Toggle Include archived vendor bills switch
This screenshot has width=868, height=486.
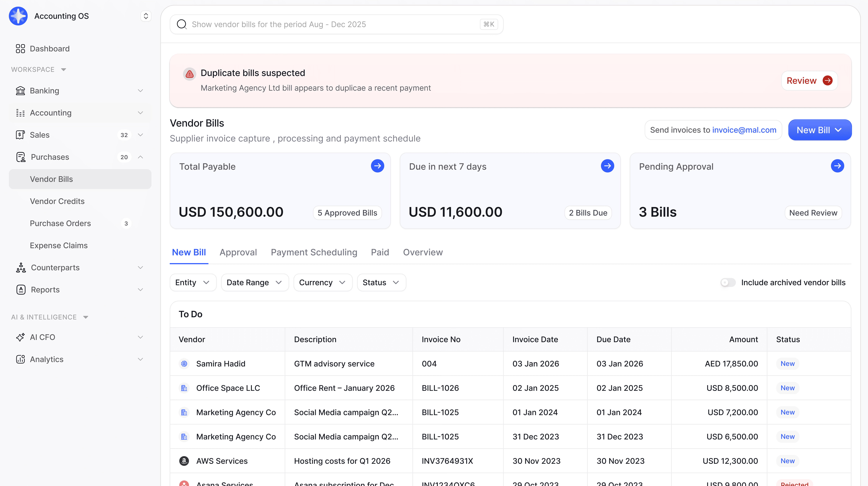(728, 283)
